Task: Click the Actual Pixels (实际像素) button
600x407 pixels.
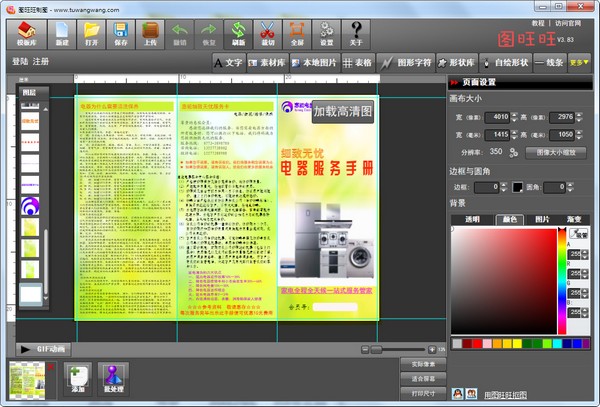Action: tap(423, 362)
